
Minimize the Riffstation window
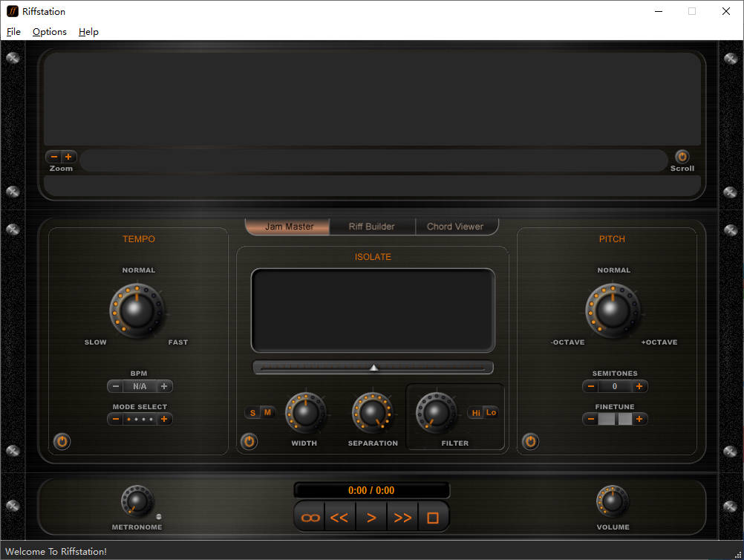pyautogui.click(x=659, y=11)
